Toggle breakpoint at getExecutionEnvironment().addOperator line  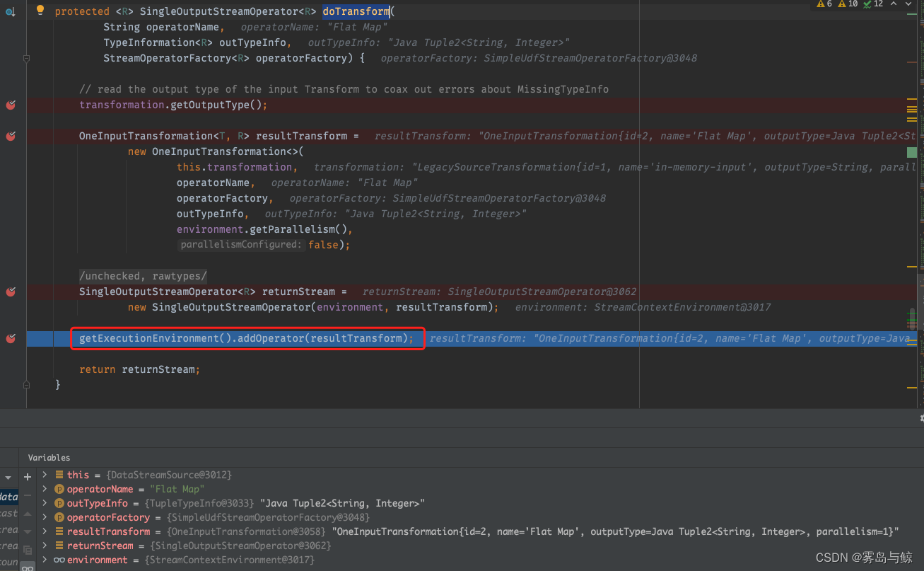coord(11,338)
